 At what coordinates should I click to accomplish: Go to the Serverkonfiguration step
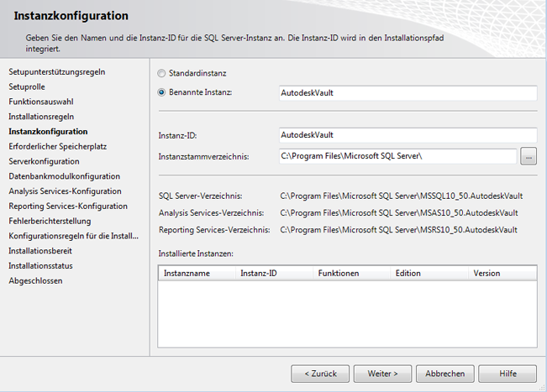tap(44, 162)
